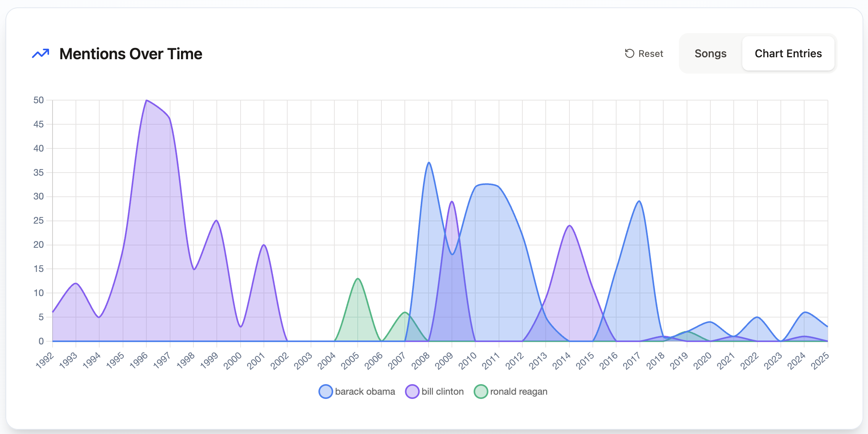Click the Obama peak at 2017
The image size is (868, 434).
[x=640, y=201]
